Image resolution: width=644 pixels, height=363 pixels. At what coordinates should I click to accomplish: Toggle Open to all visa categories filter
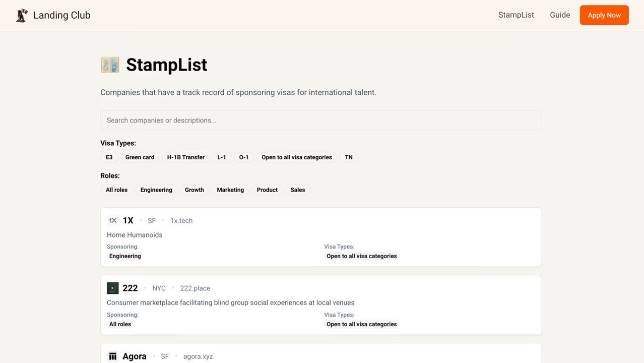[x=297, y=157]
